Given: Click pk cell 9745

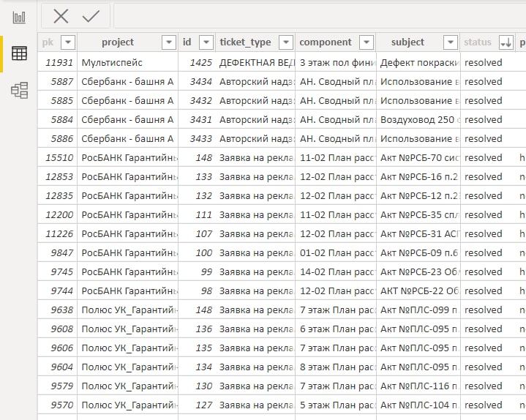Looking at the screenshot, I should coord(58,271).
